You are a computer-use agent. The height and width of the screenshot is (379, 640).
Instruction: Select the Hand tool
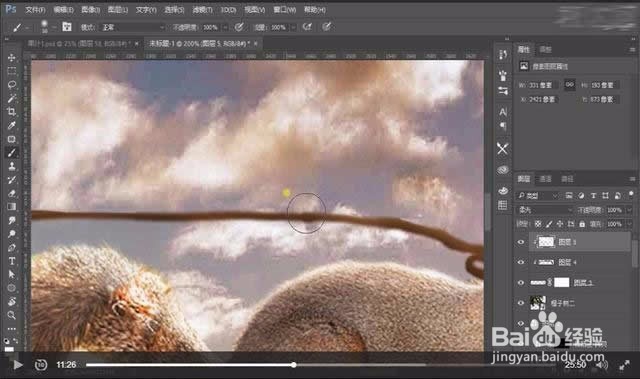click(x=11, y=301)
